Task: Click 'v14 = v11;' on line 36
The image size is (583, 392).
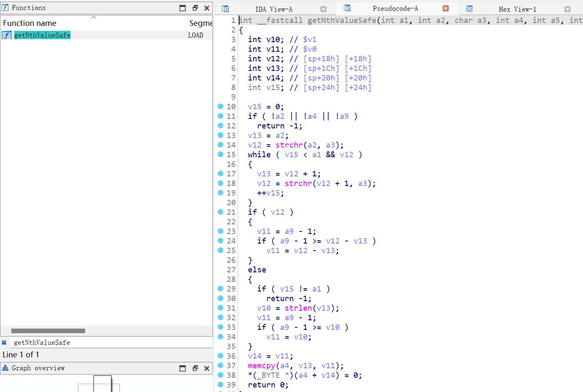Action: (270, 356)
